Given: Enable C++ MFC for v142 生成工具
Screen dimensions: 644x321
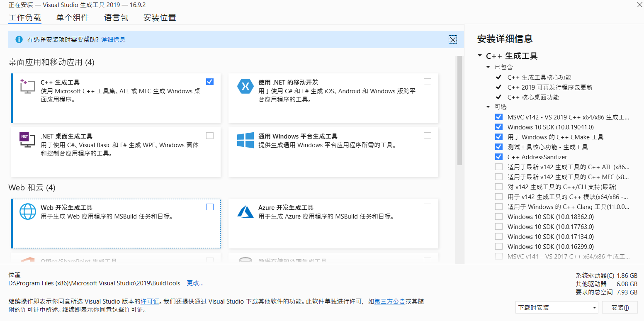Looking at the screenshot, I should [499, 177].
